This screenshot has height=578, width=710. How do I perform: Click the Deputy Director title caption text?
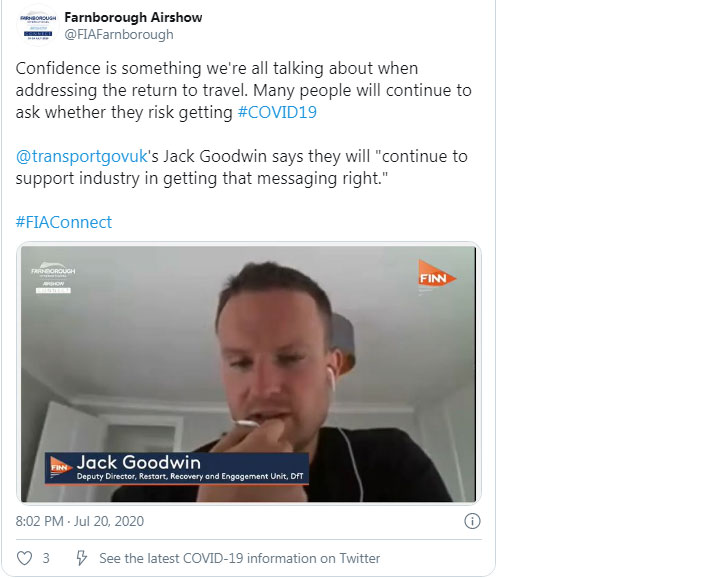click(190, 477)
